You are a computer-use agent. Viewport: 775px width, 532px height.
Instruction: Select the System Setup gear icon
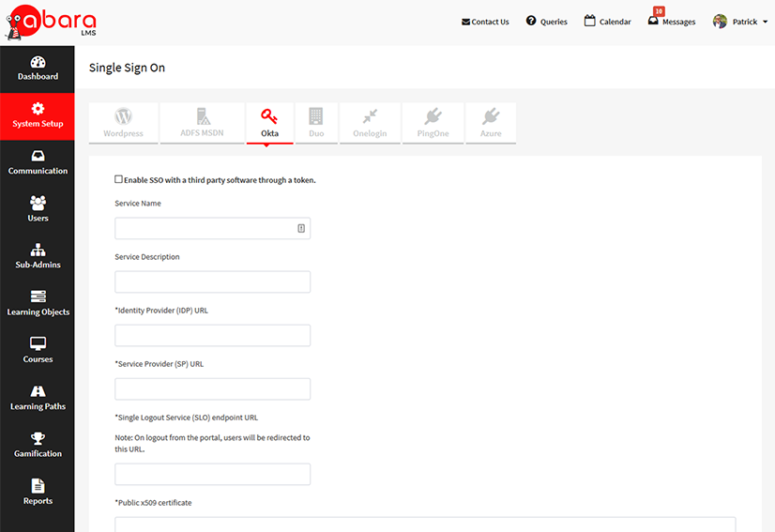pos(38,109)
